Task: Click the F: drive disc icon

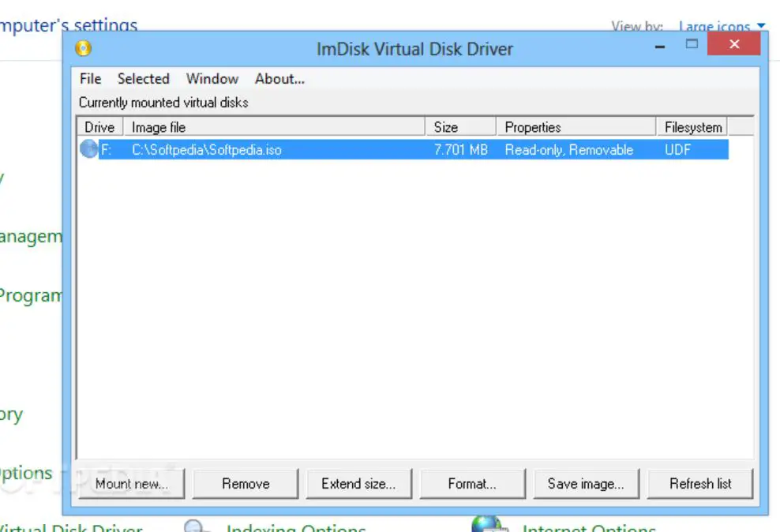Action: 89,149
